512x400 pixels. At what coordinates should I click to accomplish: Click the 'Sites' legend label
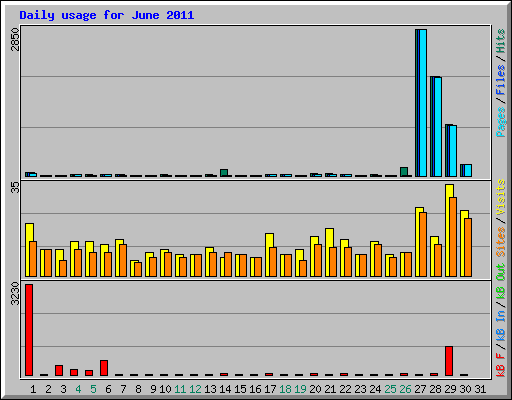pyautogui.click(x=501, y=242)
